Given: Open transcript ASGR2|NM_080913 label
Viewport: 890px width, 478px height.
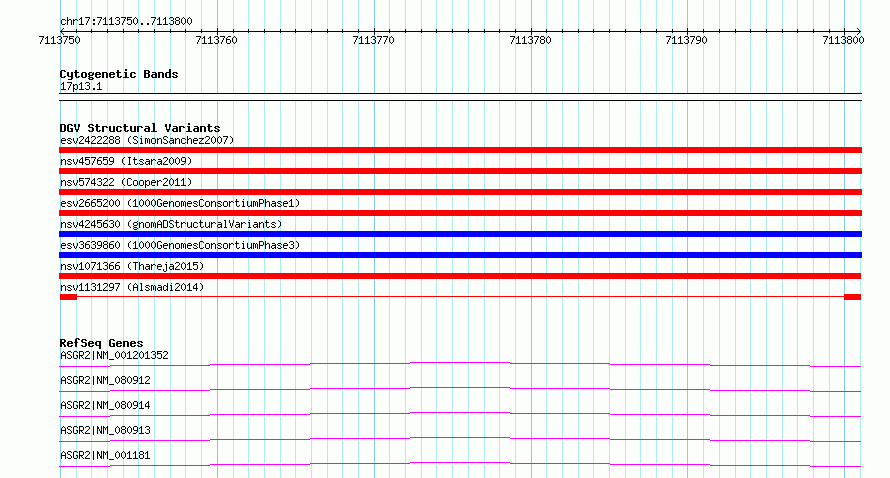Looking at the screenshot, I should tap(105, 430).
